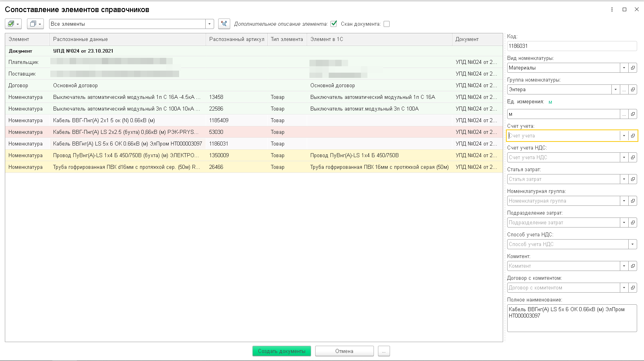The width and height of the screenshot is (644, 361).
Task: Open Вид номенклатуры in separate form
Action: (x=633, y=68)
